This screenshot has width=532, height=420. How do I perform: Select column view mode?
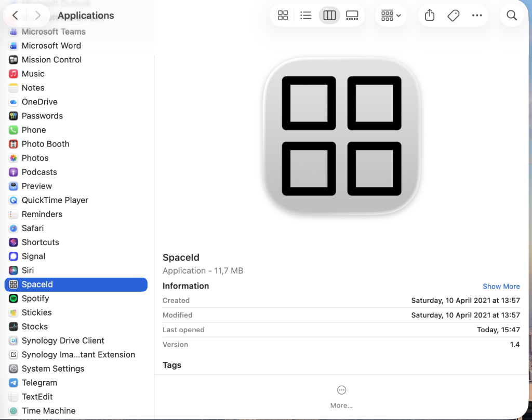click(329, 16)
